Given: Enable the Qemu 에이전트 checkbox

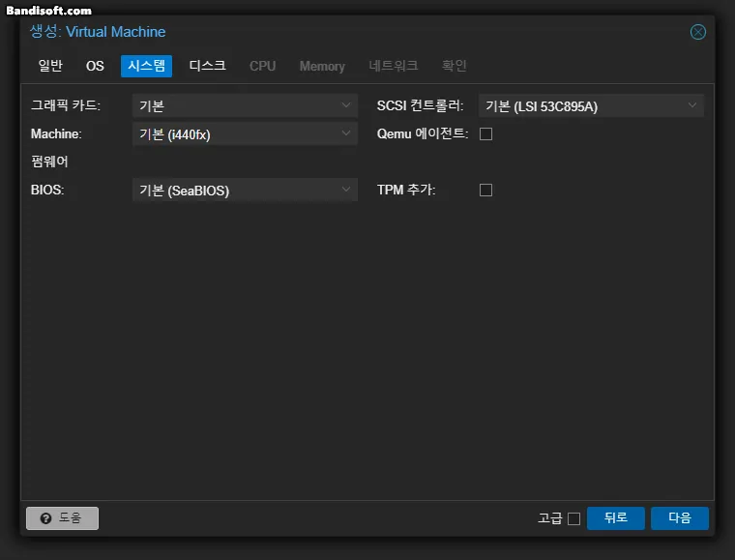Looking at the screenshot, I should [x=485, y=134].
